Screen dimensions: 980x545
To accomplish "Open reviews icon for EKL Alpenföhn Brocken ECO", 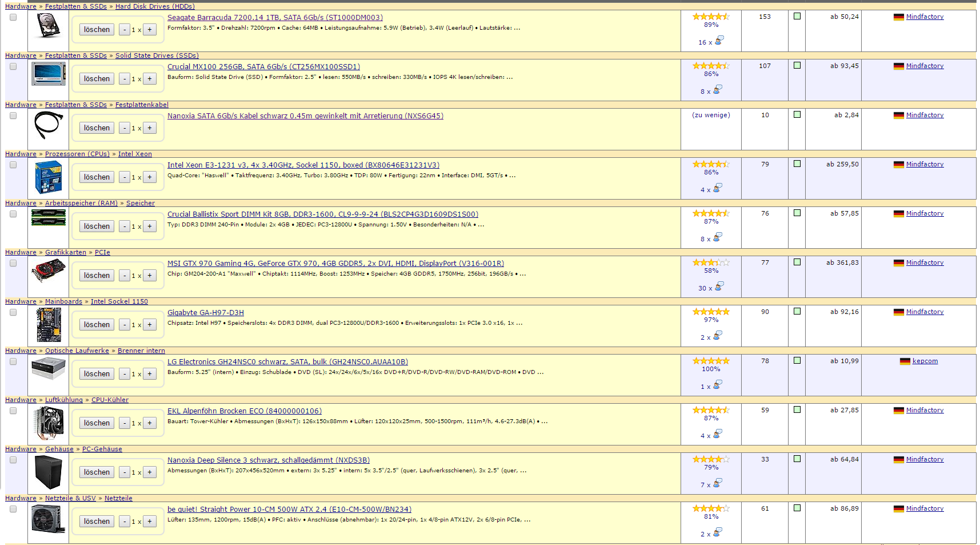I will pos(718,433).
